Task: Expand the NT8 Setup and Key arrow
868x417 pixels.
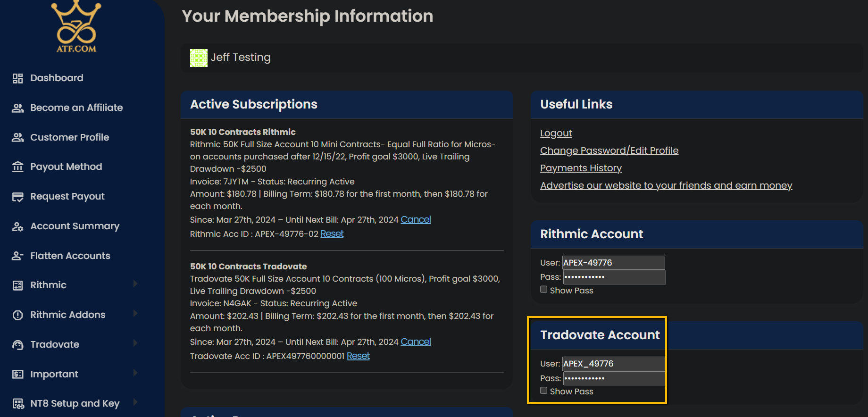Action: tap(135, 402)
